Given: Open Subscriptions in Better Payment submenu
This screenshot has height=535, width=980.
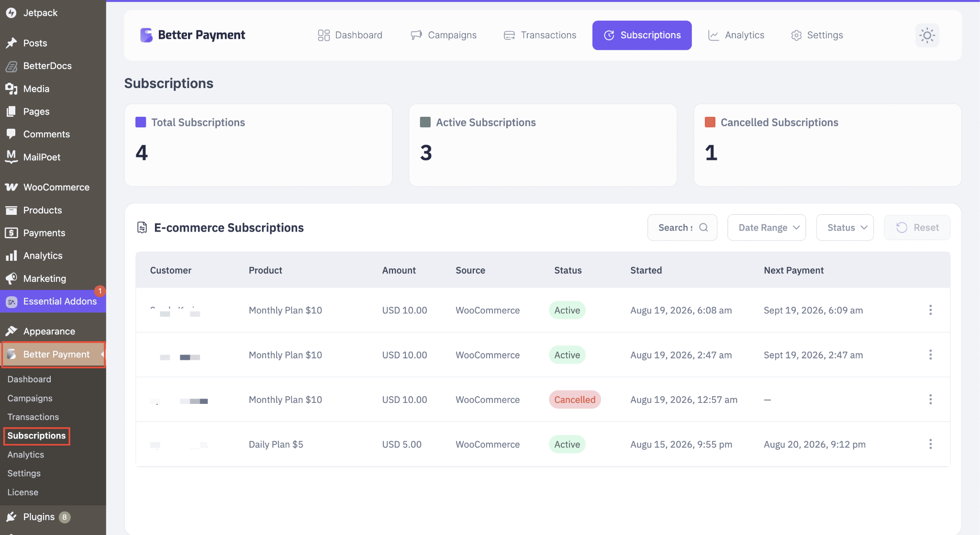Looking at the screenshot, I should 36,436.
